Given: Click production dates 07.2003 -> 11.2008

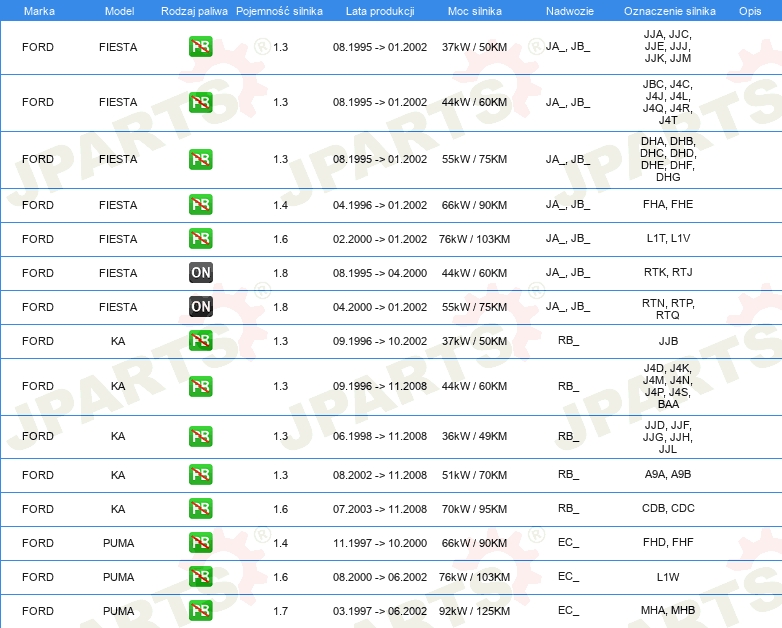Looking at the screenshot, I should [x=380, y=509].
